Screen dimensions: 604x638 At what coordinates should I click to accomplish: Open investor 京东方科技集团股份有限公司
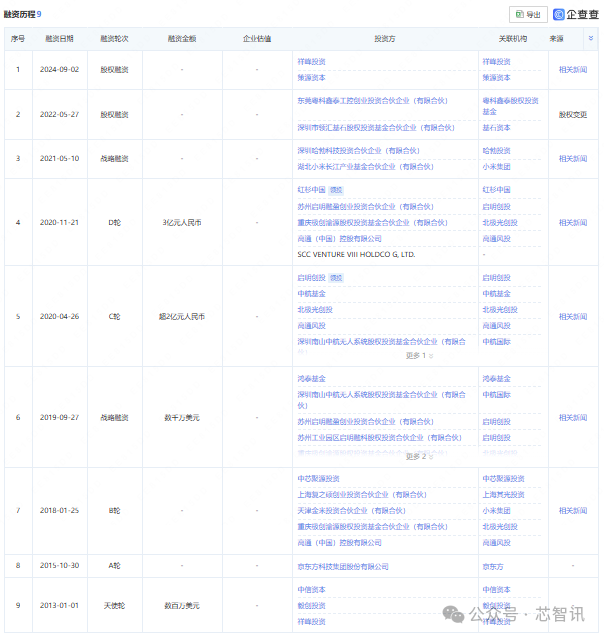click(x=343, y=566)
